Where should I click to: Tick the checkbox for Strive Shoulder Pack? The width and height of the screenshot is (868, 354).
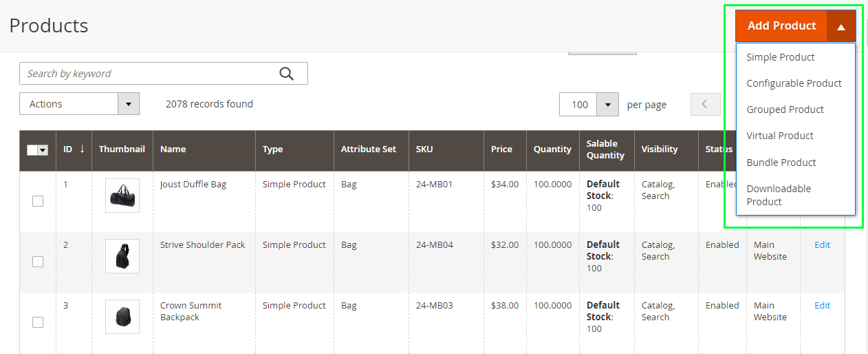click(38, 262)
